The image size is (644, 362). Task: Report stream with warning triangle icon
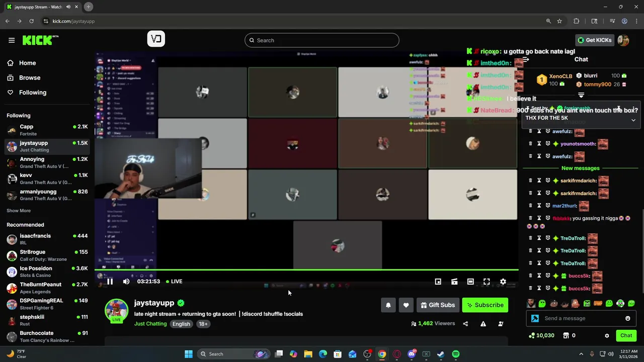(x=483, y=324)
